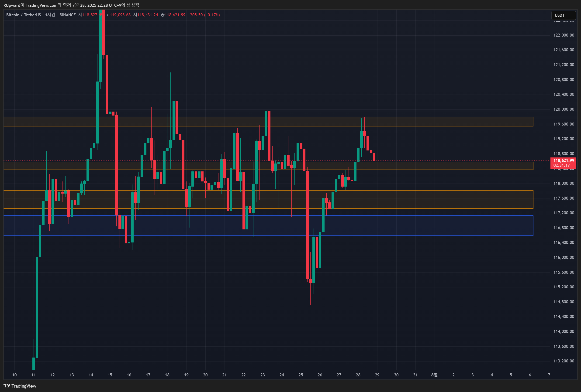Viewport: 581px width, 392px height.
Task: Click the current price tag 118,621.99
Action: point(564,160)
